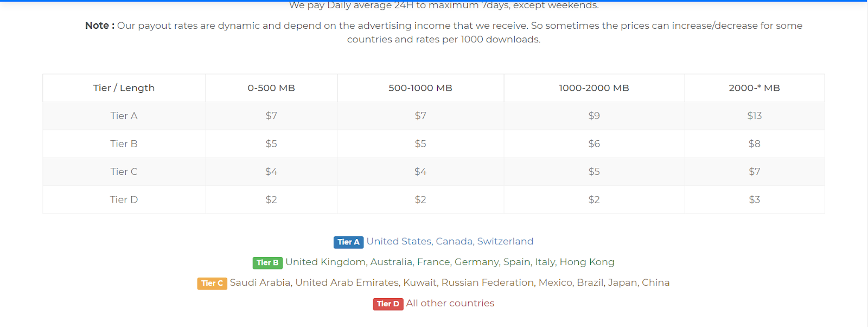
Task: Click the green Tier B badge
Action: (x=267, y=263)
